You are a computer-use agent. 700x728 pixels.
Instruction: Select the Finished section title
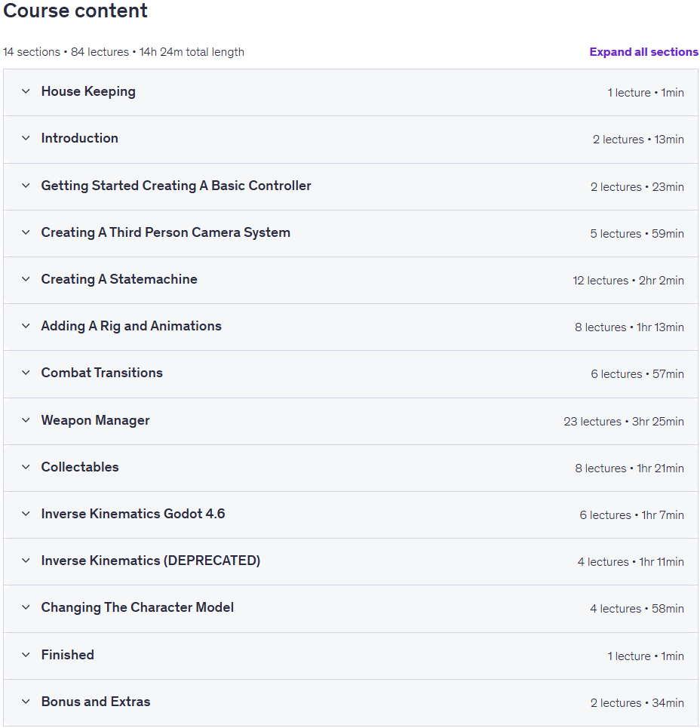68,655
